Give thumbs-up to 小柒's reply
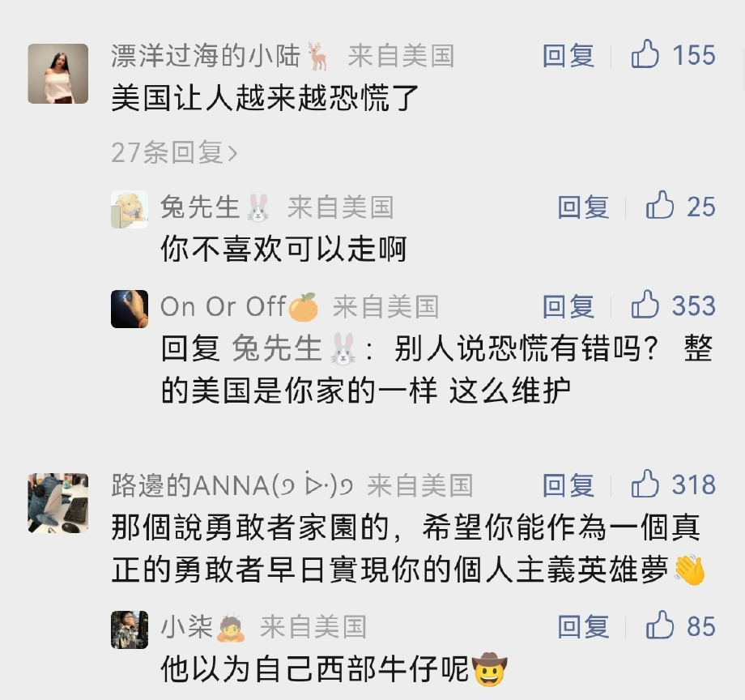 (x=660, y=626)
